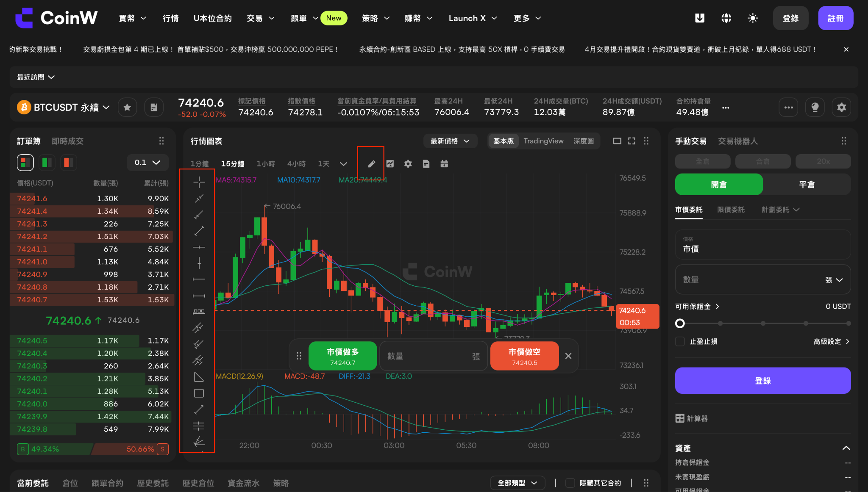Open the 最新價格 dropdown
Viewport: 868px width, 492px height.
click(x=450, y=141)
